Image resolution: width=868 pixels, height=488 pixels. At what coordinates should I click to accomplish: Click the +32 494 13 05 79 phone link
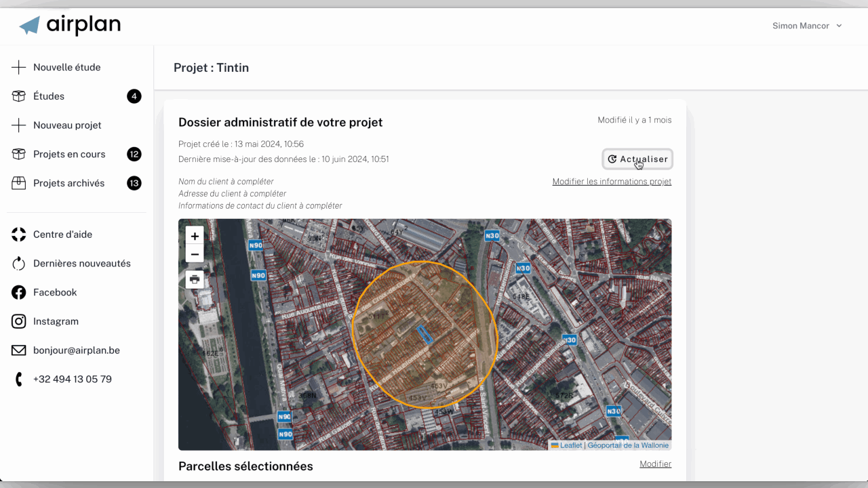tap(73, 380)
